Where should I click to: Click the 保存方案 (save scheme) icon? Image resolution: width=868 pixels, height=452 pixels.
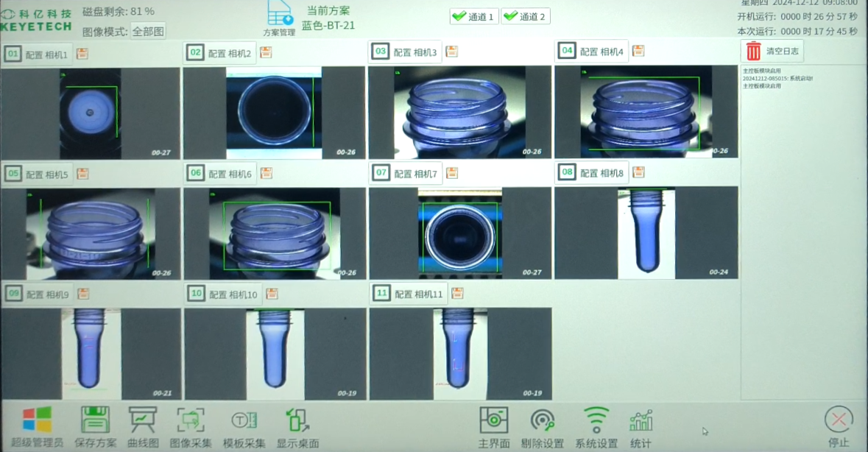(x=96, y=421)
